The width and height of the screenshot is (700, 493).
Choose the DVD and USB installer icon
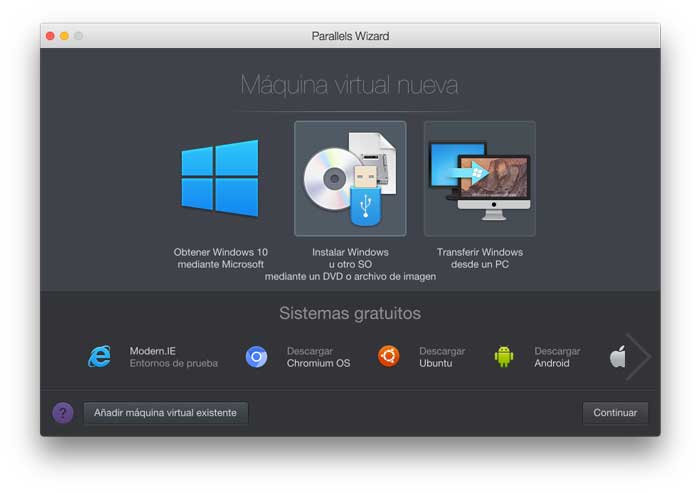pos(350,178)
